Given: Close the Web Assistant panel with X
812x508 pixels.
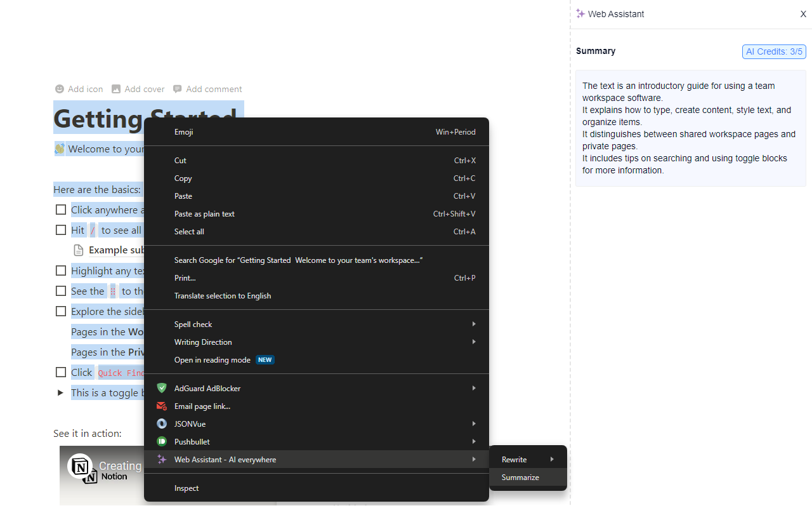Looking at the screenshot, I should [x=803, y=14].
